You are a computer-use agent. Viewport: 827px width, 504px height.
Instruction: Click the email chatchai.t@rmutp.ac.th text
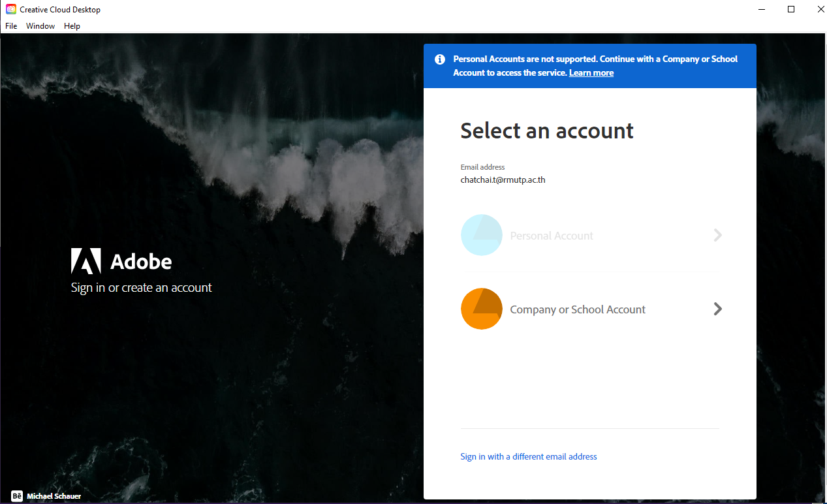coord(503,180)
